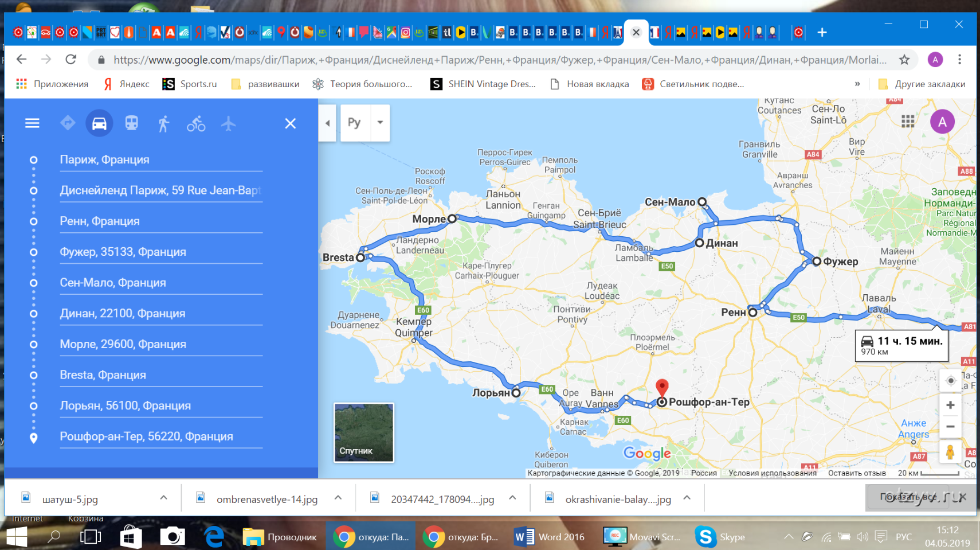Edit the Диснейленд Париж waypoint field
The height and width of the screenshot is (550, 980).
coord(161,190)
